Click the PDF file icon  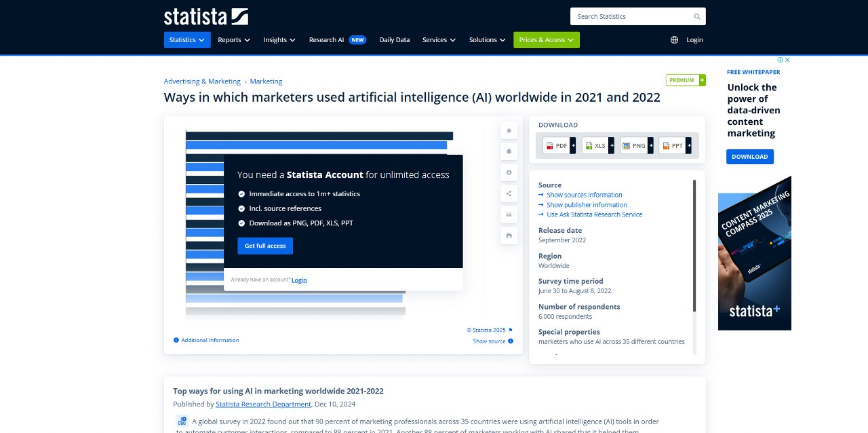(549, 146)
